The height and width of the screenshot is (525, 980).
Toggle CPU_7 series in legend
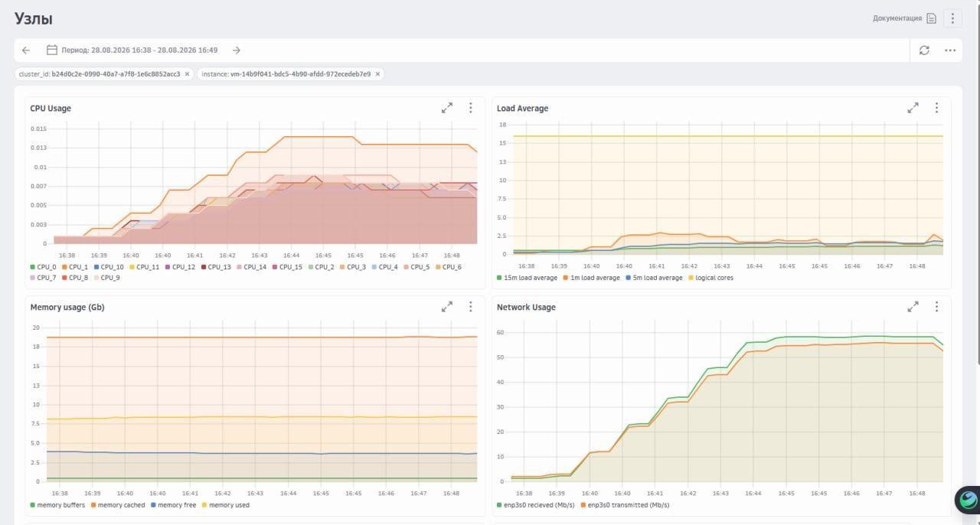coord(44,278)
